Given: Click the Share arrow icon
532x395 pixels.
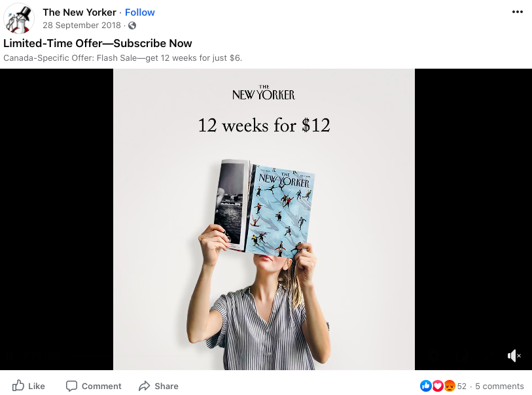Looking at the screenshot, I should pyautogui.click(x=144, y=386).
